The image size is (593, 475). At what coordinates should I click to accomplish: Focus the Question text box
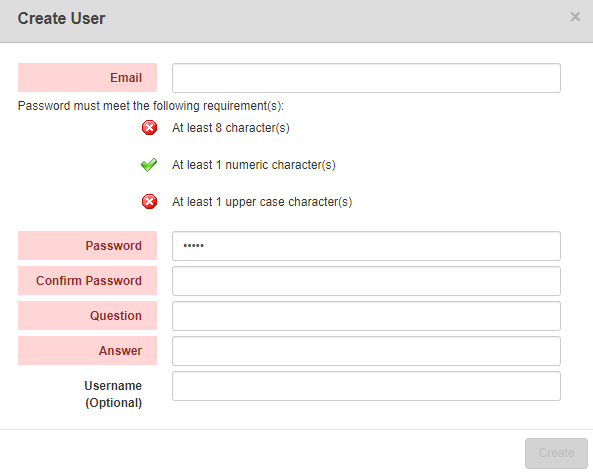pyautogui.click(x=366, y=316)
